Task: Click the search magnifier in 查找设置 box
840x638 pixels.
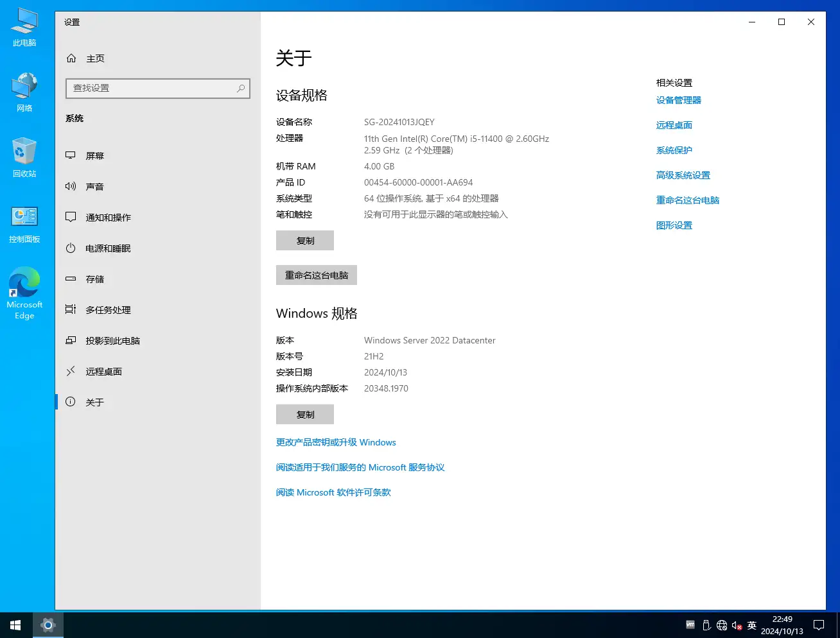Action: click(x=241, y=88)
